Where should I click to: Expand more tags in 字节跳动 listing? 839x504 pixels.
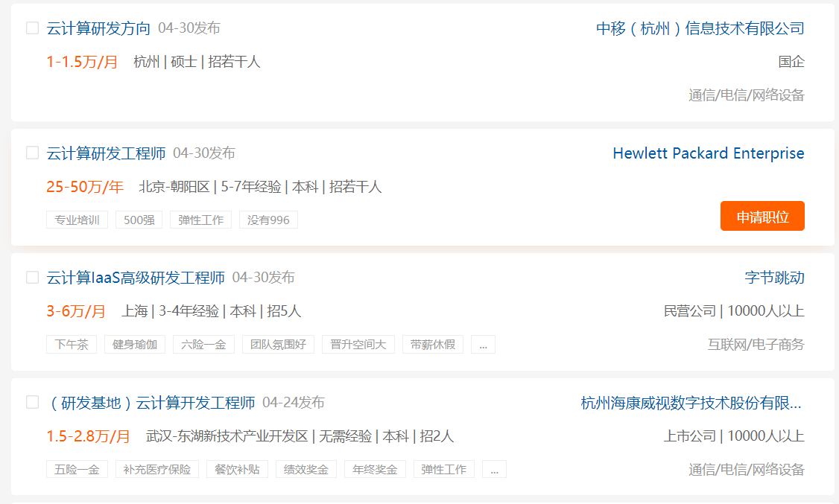click(483, 345)
